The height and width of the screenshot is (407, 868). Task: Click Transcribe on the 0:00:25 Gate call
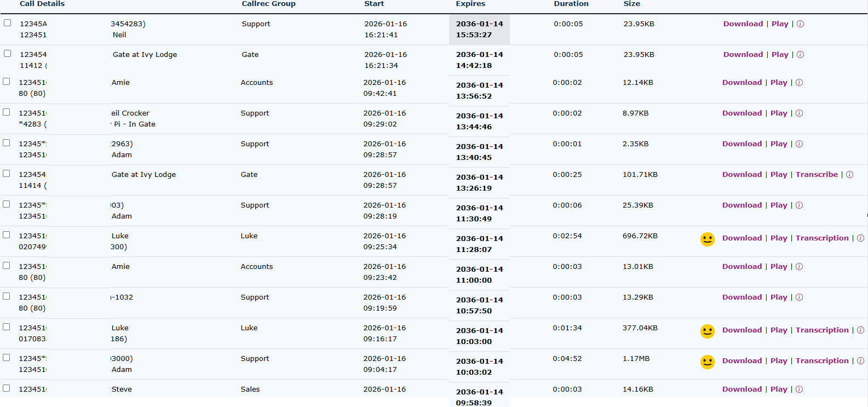817,175
